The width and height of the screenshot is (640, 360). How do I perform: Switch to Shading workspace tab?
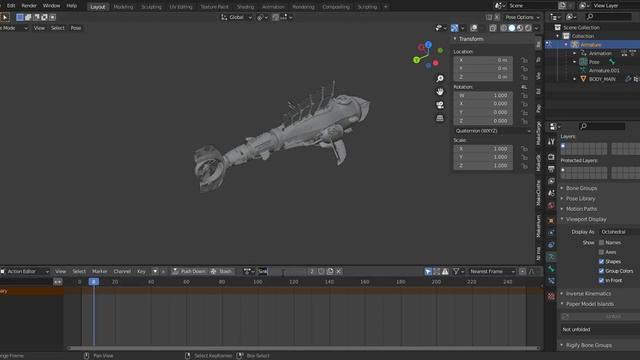245,7
